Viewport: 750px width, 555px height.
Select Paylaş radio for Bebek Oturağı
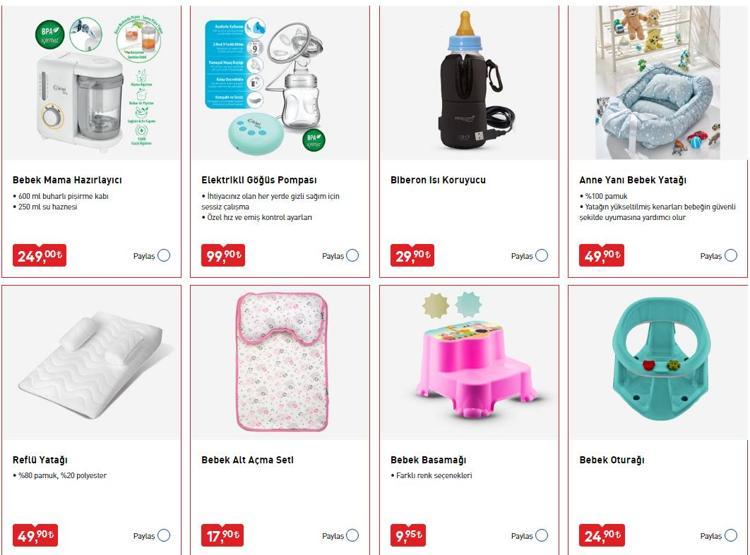pyautogui.click(x=730, y=535)
